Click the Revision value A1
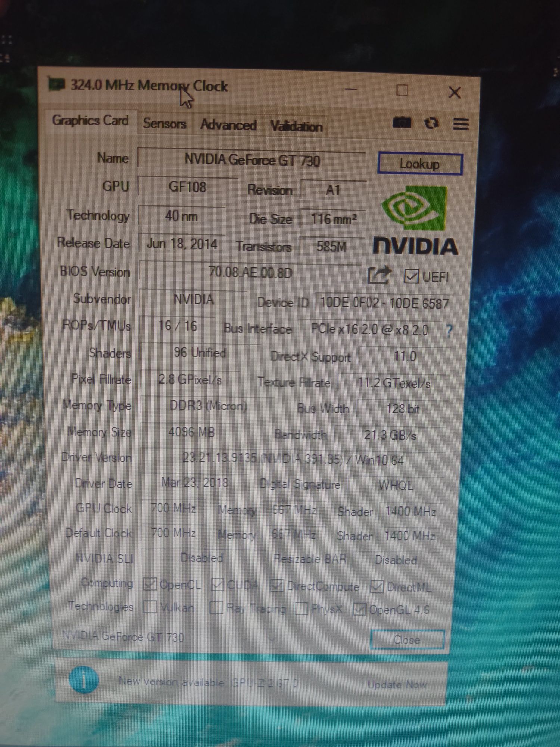The height and width of the screenshot is (747, 560). click(333, 190)
